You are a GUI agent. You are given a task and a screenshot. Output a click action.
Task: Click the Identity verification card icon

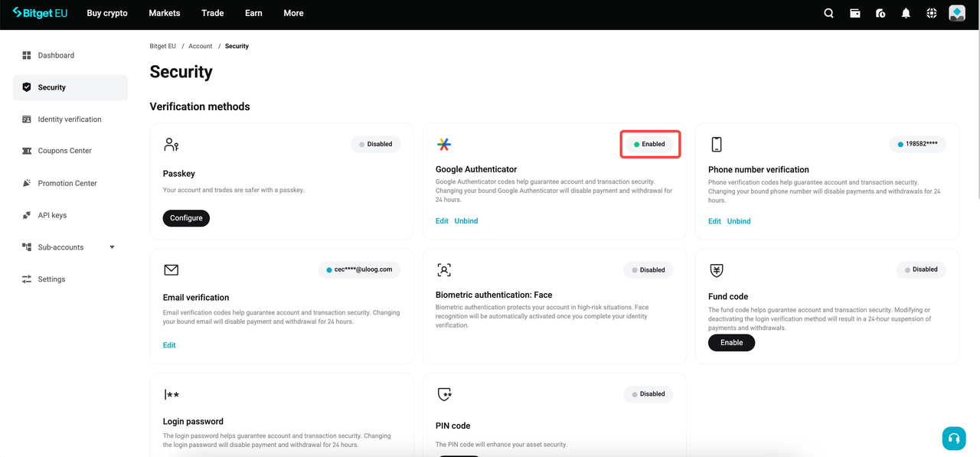[27, 119]
